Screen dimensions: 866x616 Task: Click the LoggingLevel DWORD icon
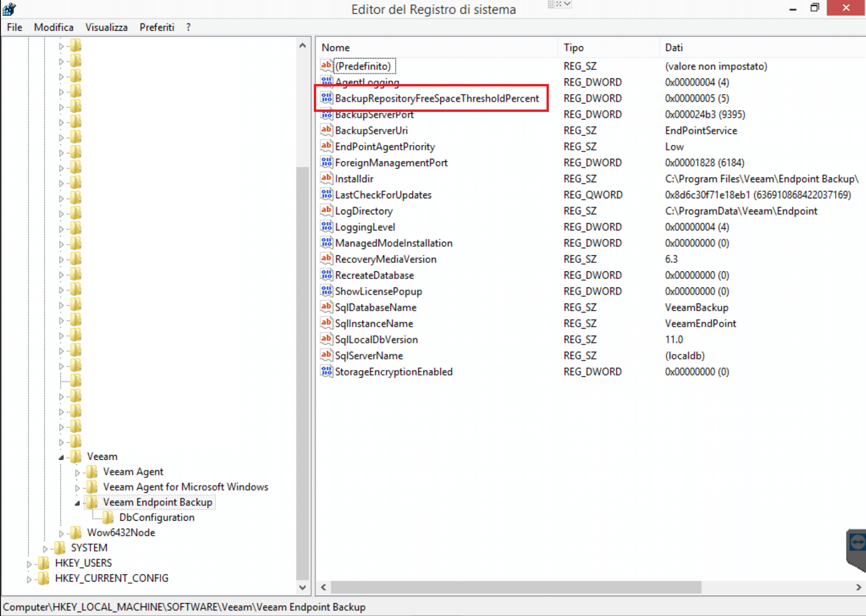tap(326, 226)
